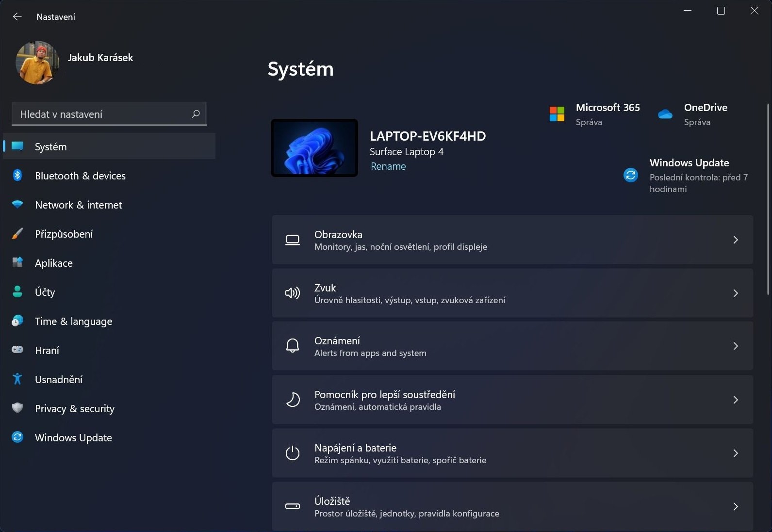Click the OneDrive cloud icon
The width and height of the screenshot is (772, 532).
click(x=665, y=114)
